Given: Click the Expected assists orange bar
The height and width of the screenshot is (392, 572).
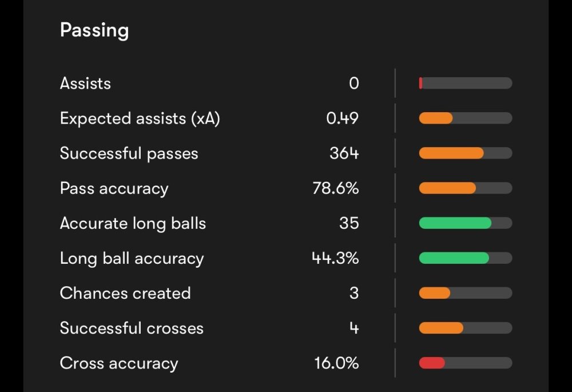Looking at the screenshot, I should (436, 118).
